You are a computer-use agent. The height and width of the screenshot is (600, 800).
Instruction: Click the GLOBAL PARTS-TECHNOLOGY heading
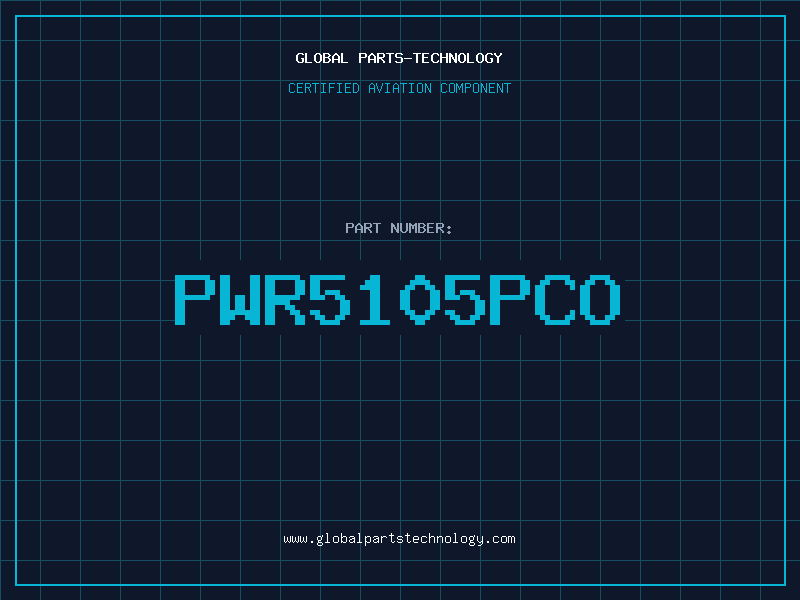click(x=399, y=58)
